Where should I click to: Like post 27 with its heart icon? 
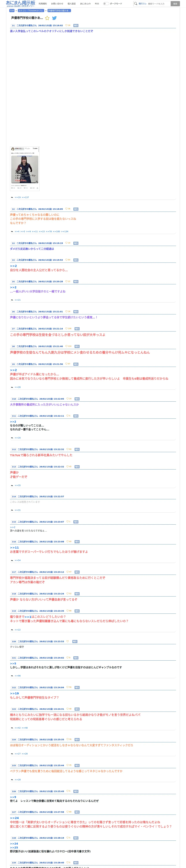tap(68, 812)
